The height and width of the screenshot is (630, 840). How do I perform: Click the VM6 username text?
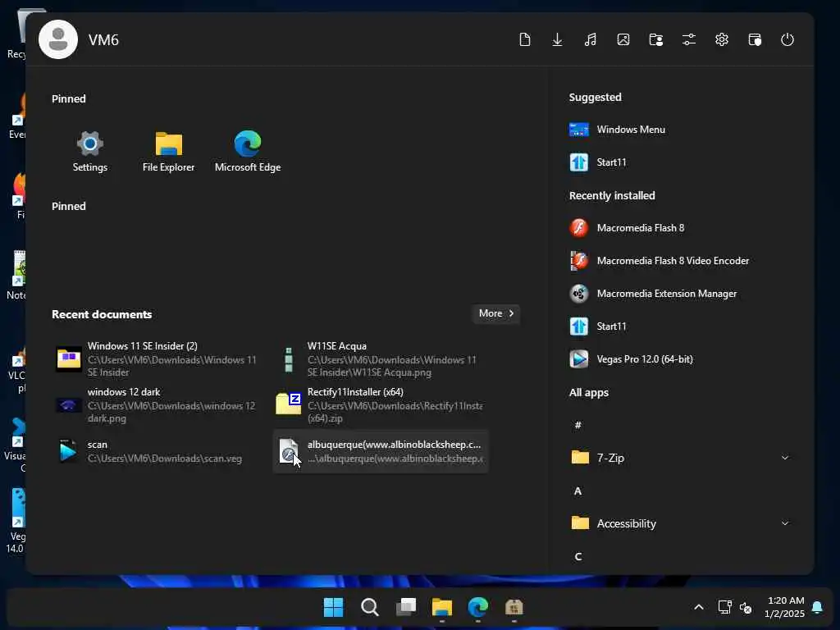(103, 40)
